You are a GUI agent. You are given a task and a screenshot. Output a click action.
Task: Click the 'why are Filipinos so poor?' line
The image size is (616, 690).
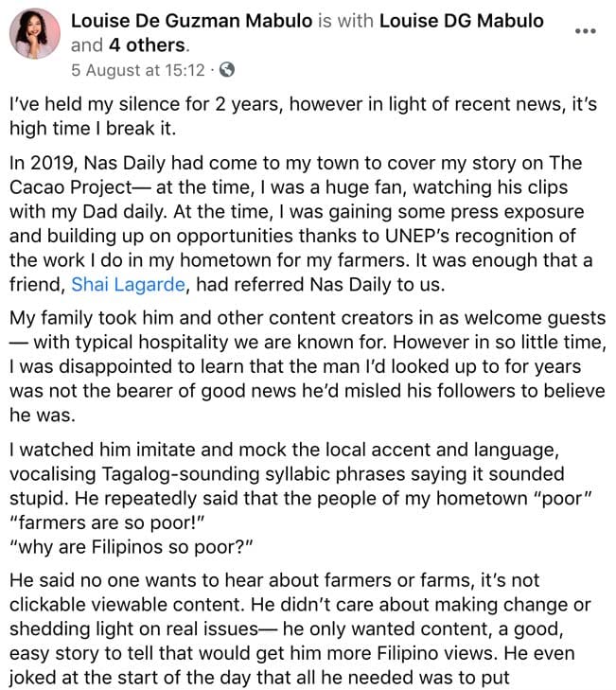(125, 546)
